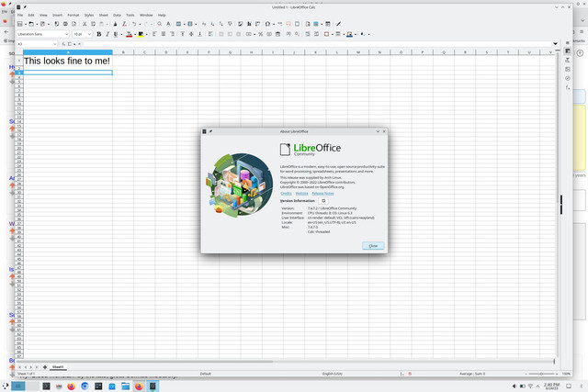The image size is (588, 392).
Task: Open the Release Notes link
Action: 322,194
